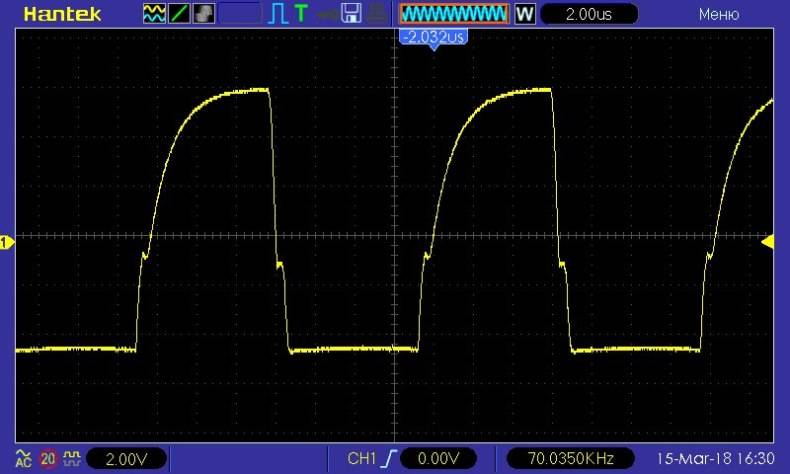Click the 2.00us timebase readout
The height and width of the screenshot is (474, 790).
tap(588, 14)
